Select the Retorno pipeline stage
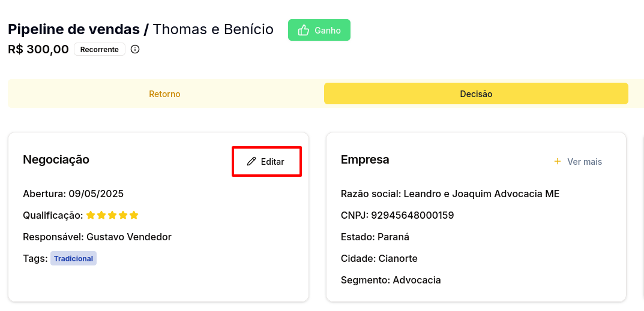This screenshot has height=311, width=644. pyautogui.click(x=164, y=94)
